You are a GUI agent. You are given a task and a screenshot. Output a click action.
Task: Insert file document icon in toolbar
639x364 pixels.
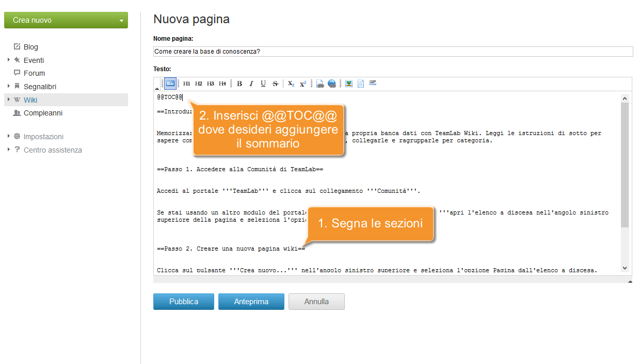click(361, 84)
